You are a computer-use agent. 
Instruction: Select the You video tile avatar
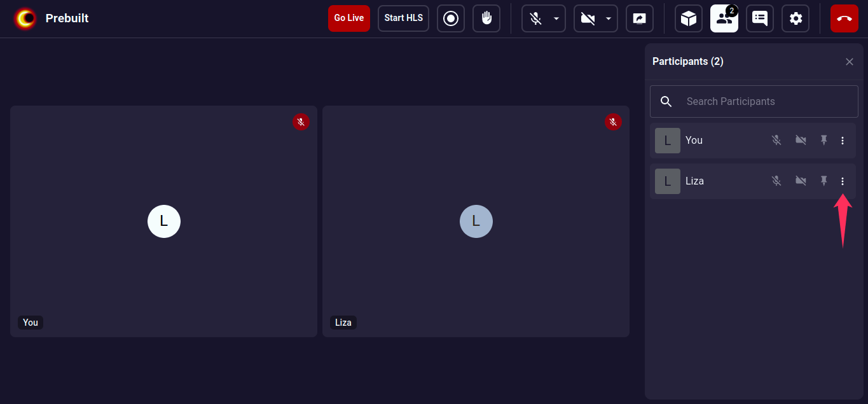[x=164, y=221]
